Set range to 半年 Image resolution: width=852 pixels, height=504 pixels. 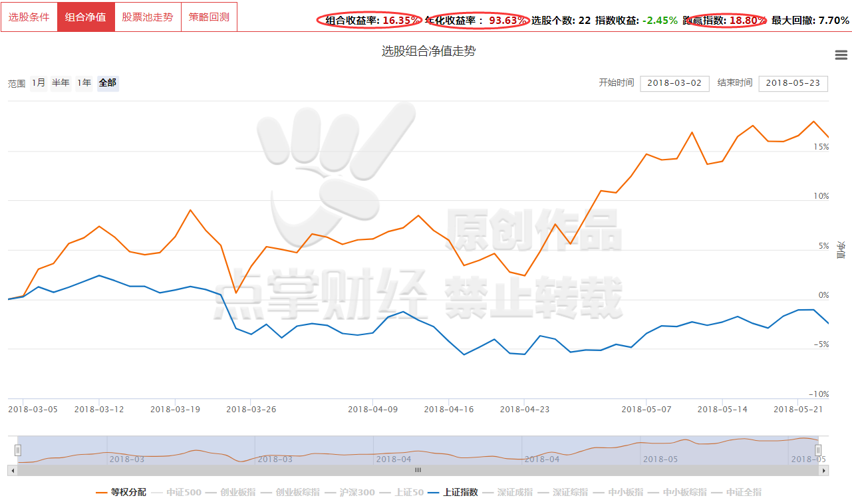[61, 83]
